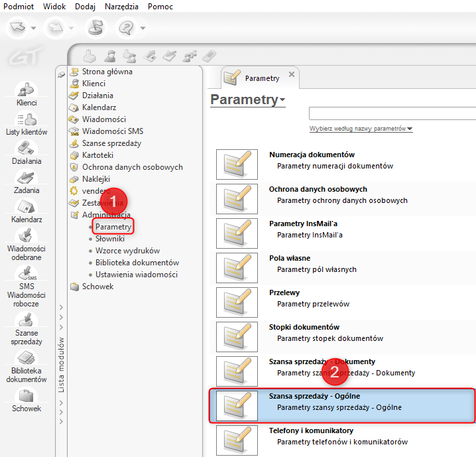Screen dimensions: 476x457
Task: Click the forward navigation arrow icon
Action: [56, 28]
